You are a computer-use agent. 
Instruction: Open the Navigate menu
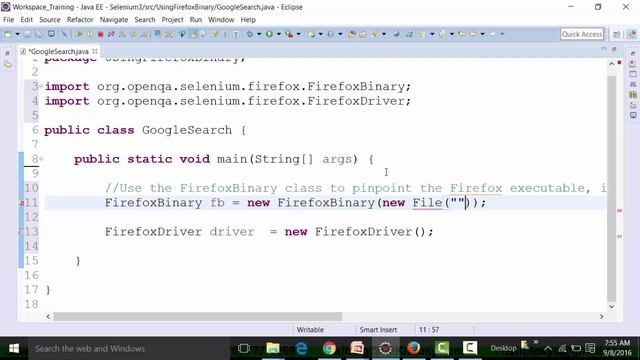[114, 20]
